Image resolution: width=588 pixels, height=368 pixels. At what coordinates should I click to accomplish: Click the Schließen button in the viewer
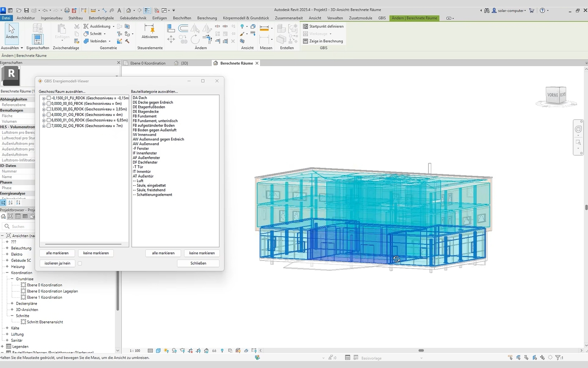pos(198,263)
